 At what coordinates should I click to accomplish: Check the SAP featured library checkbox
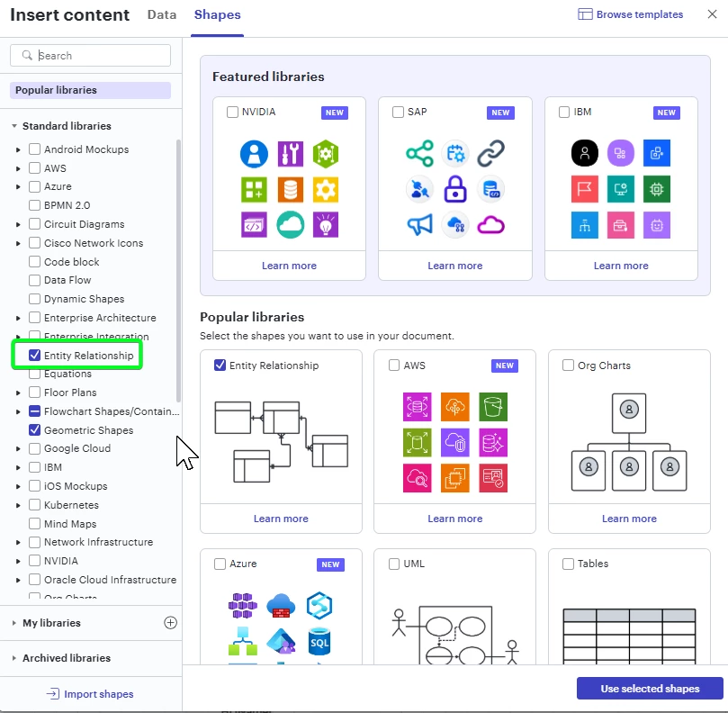tap(398, 112)
